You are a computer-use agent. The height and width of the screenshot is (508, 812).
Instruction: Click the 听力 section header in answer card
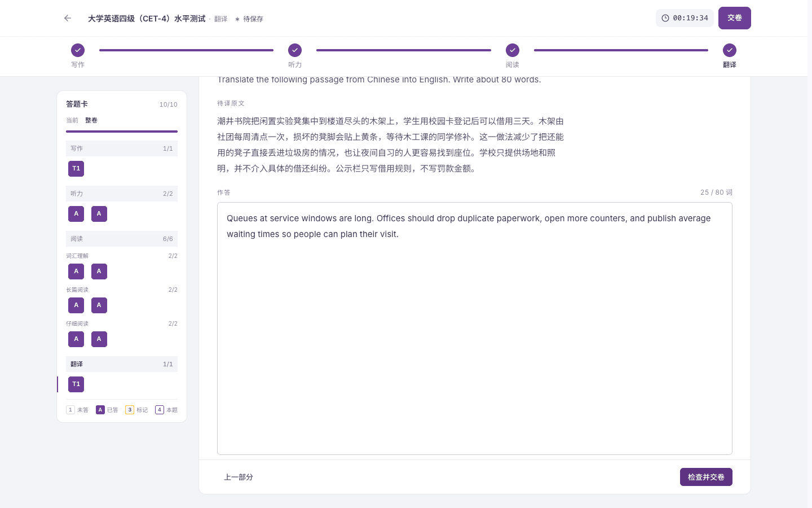click(122, 194)
